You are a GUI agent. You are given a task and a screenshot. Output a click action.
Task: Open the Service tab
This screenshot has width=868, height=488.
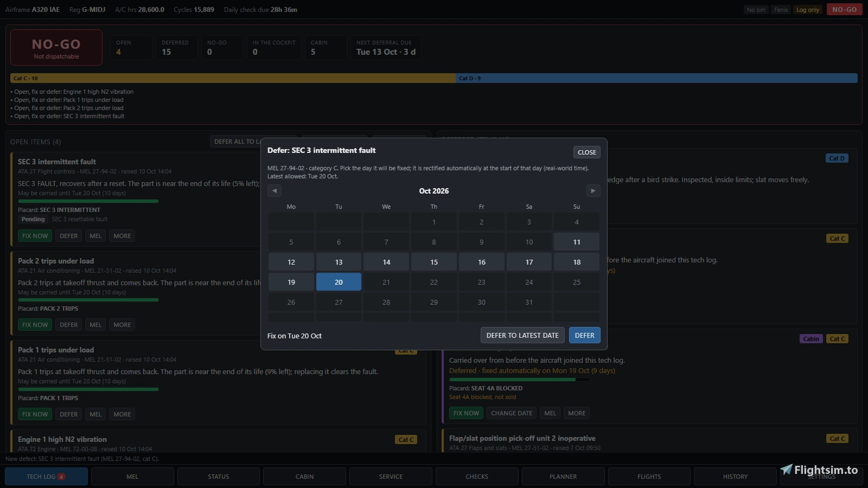391,477
